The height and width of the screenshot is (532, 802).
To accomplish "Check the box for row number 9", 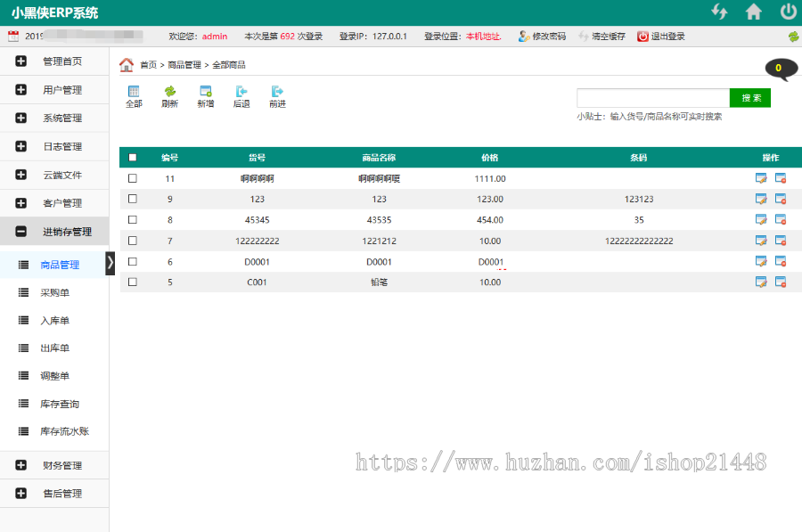I will (133, 199).
